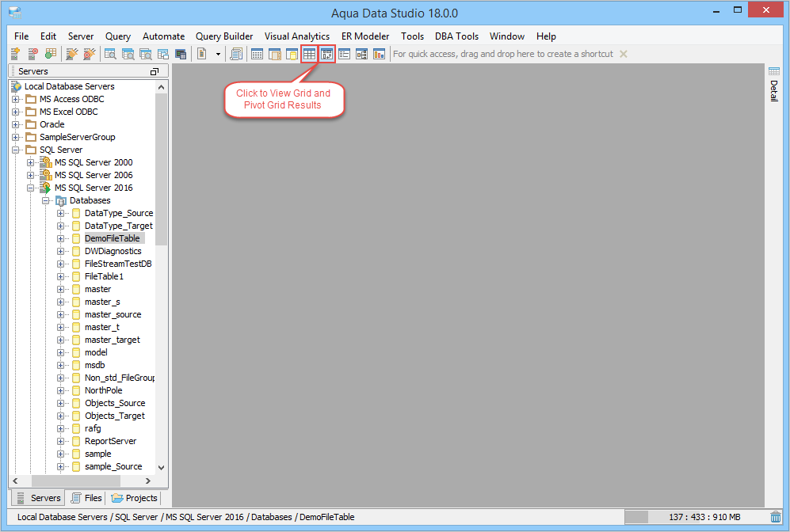Click the Disconnect plug icon with red minus
This screenshot has height=532, width=790.
click(90, 54)
